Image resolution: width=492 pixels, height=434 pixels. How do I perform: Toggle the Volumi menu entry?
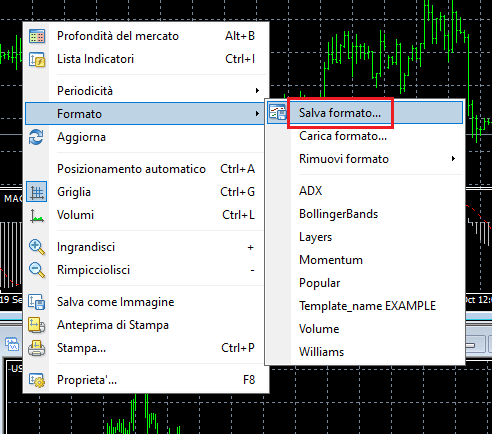146,215
